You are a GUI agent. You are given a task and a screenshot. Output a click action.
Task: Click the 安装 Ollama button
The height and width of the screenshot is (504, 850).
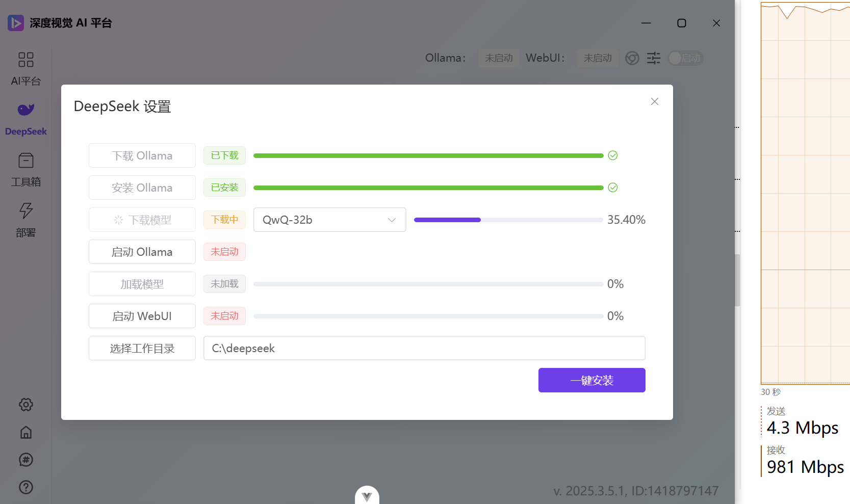click(x=142, y=188)
